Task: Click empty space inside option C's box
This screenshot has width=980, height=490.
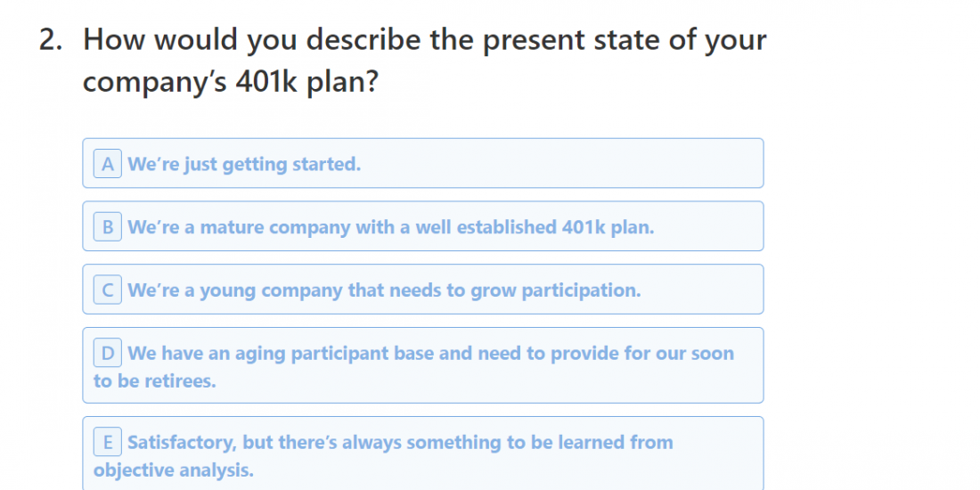Action: 704,290
